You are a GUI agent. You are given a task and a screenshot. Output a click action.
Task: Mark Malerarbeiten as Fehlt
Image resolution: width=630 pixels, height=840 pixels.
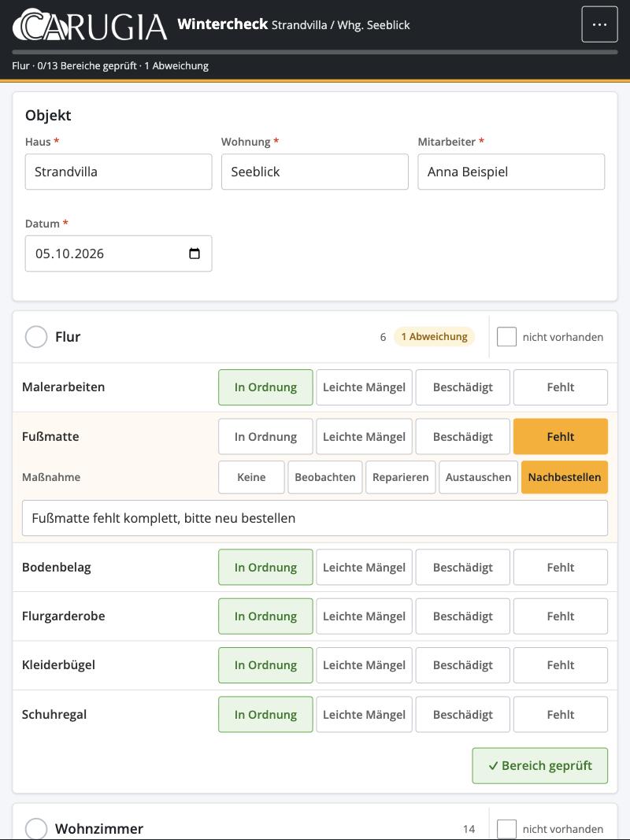(x=561, y=387)
